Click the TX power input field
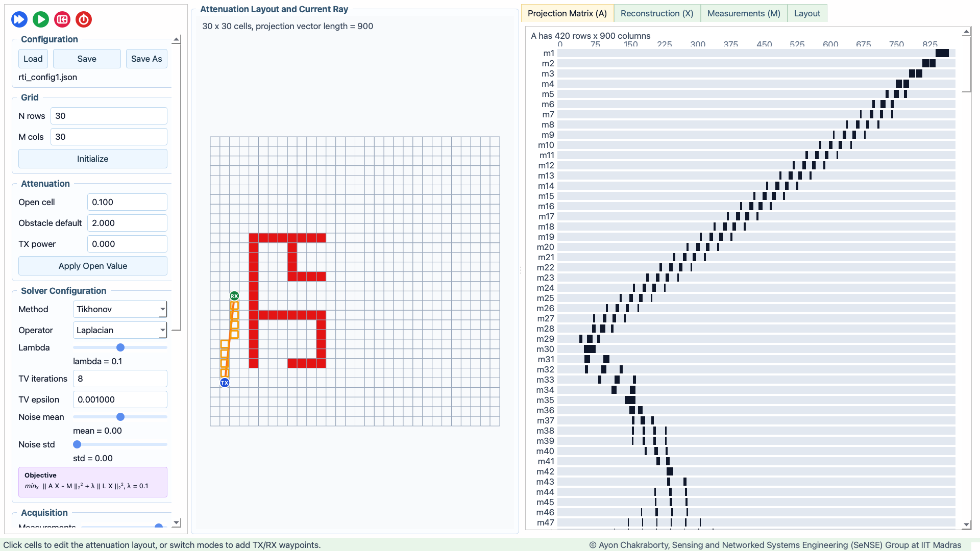Viewport: 980px width, 551px height. [x=127, y=244]
